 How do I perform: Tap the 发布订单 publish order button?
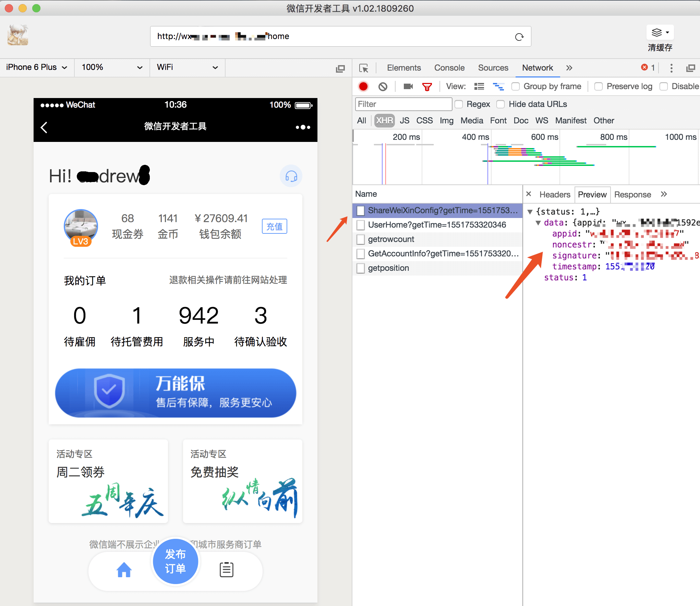176,561
